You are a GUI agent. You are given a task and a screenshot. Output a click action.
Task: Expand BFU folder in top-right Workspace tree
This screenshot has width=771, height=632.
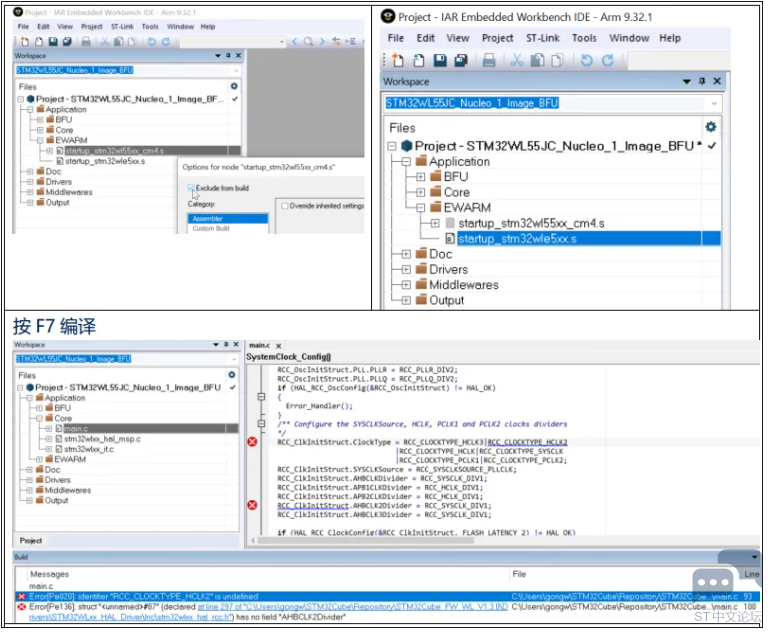(420, 177)
